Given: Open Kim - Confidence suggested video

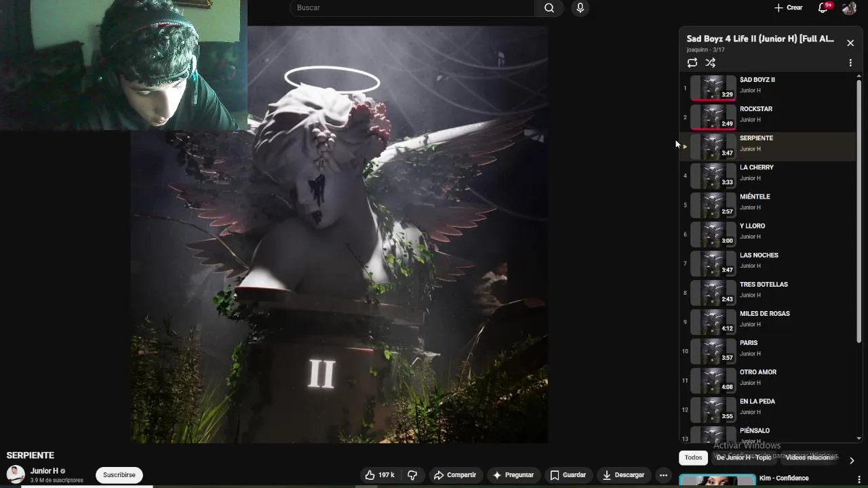Looking at the screenshot, I should click(x=784, y=479).
